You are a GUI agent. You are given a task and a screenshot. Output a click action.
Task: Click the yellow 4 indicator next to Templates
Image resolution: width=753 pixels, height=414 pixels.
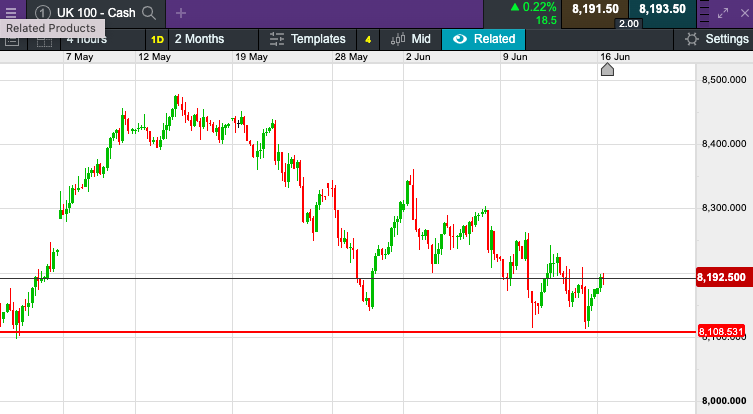coord(368,39)
